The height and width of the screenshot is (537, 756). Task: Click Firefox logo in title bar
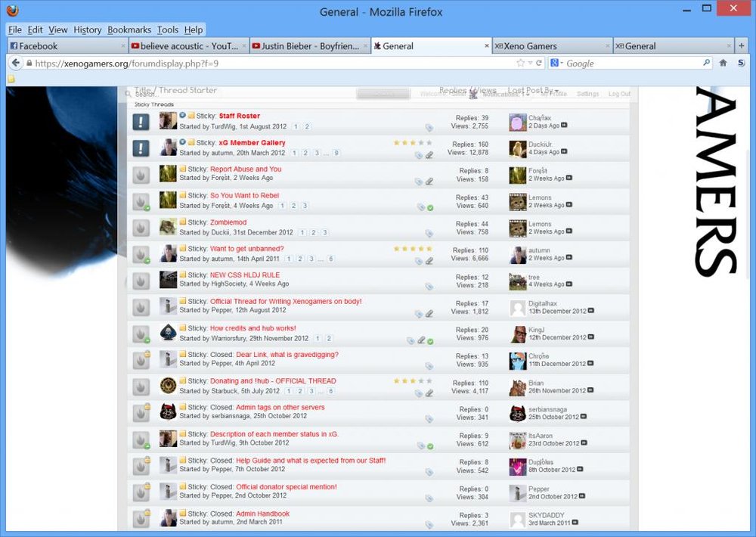13,10
